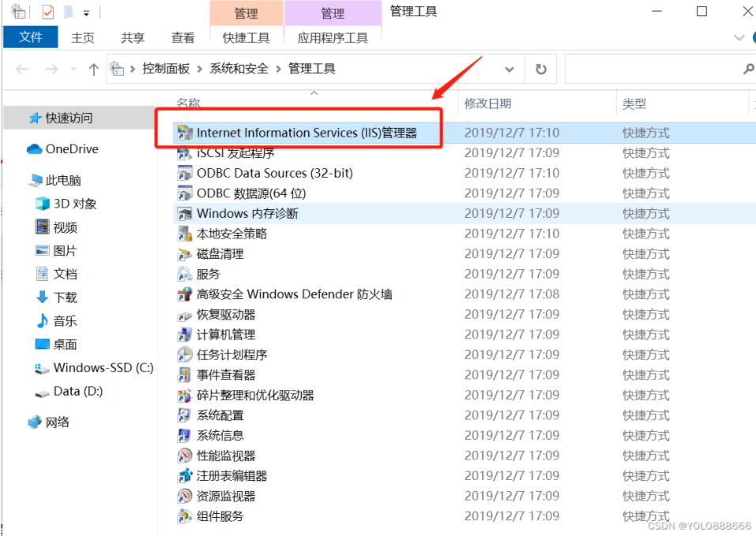Screen dimensions: 756x536
Task: Open the 应用程序工具 ribbon tab
Action: point(333,38)
